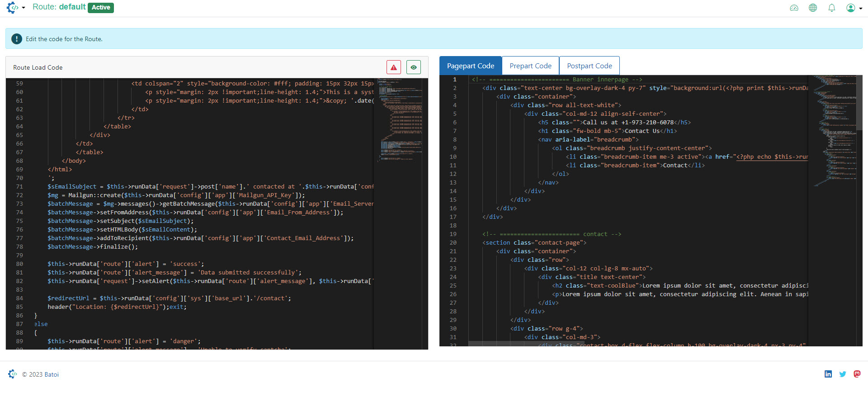
Task: Open the Twitter link in footer
Action: pos(843,374)
